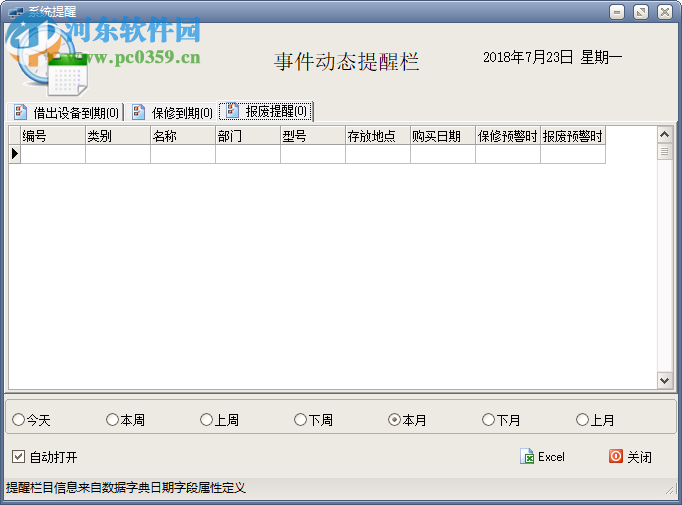Click the 借出设备到期 tab document icon
The height and width of the screenshot is (505, 682).
20,112
